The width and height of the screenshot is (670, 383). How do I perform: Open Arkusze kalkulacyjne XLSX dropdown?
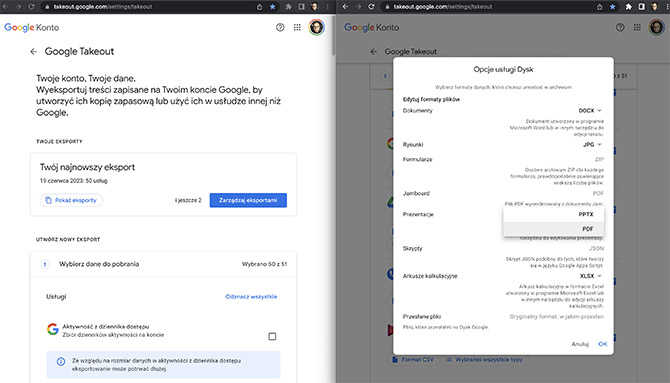(591, 276)
